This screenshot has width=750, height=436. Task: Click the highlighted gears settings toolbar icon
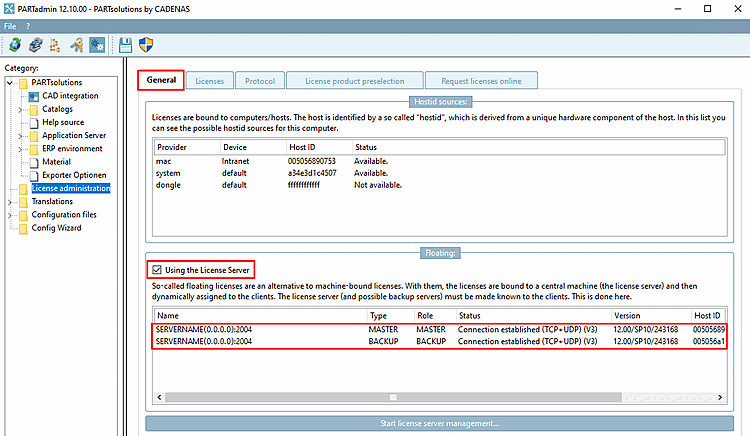point(97,45)
